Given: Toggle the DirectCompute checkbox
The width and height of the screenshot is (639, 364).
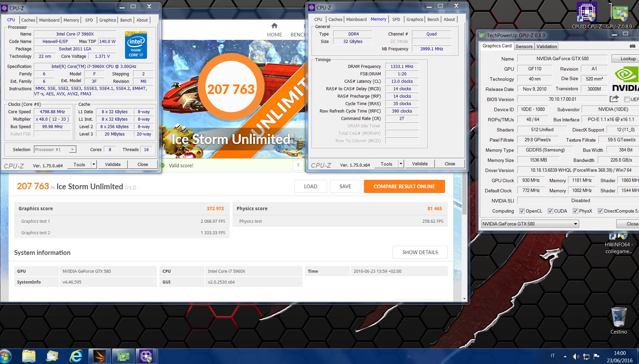Looking at the screenshot, I should tap(600, 211).
